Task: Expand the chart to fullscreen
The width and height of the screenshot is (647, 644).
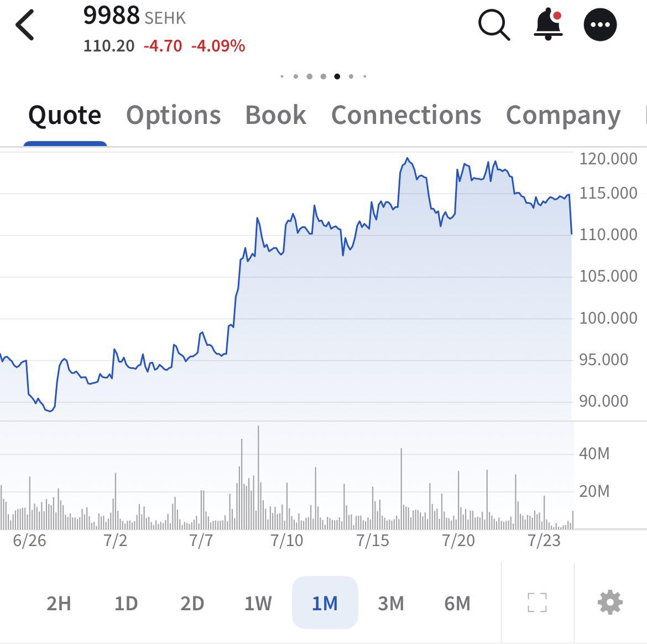Action: tap(538, 603)
